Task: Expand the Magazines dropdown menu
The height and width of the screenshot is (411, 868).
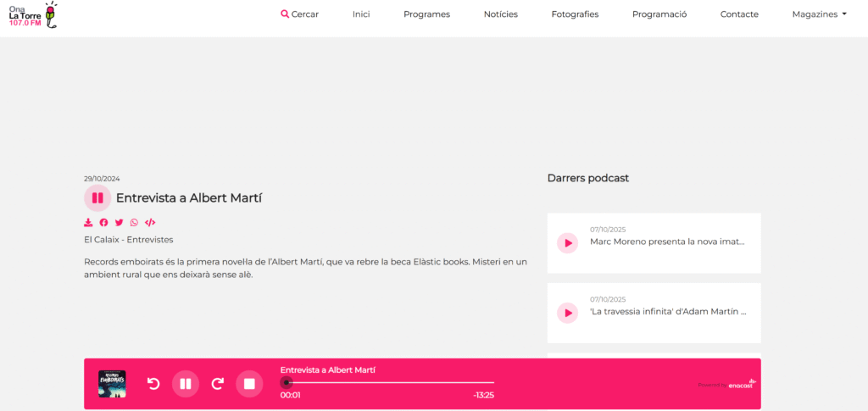Action: click(819, 14)
